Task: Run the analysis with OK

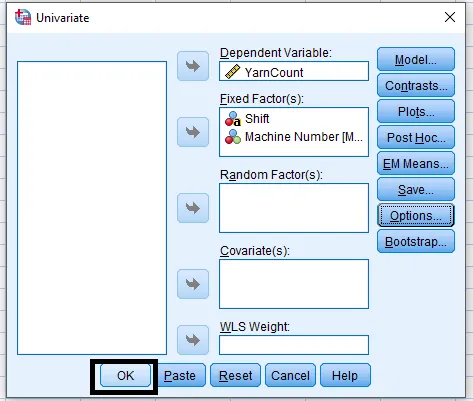Action: pyautogui.click(x=125, y=375)
